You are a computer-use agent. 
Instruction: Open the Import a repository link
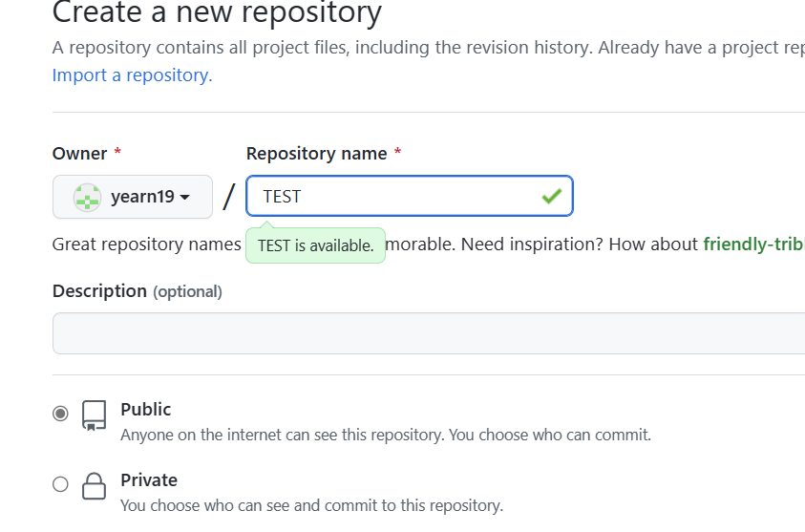click(132, 75)
